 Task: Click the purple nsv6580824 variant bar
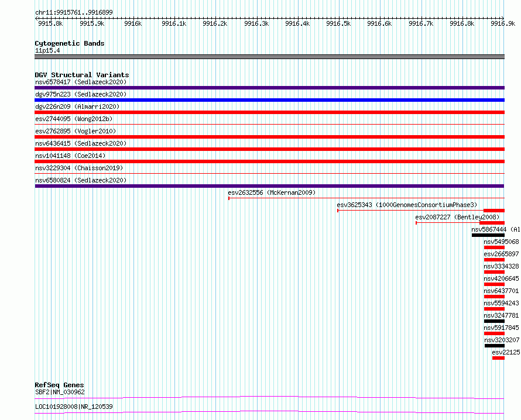click(269, 186)
